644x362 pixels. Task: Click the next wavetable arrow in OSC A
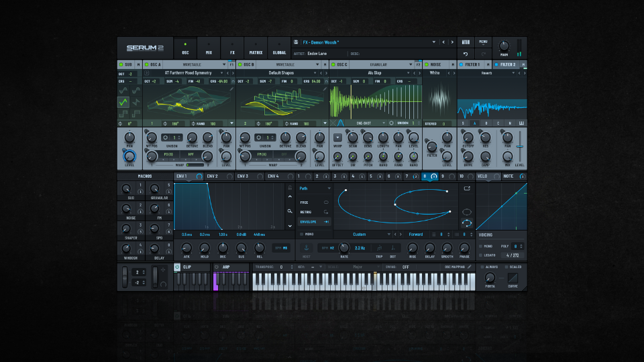click(x=233, y=73)
